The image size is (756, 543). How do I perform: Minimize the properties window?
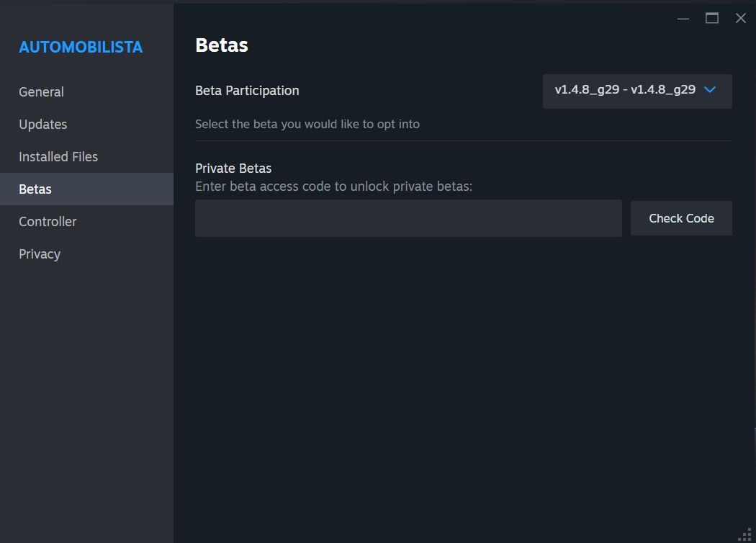click(x=683, y=19)
